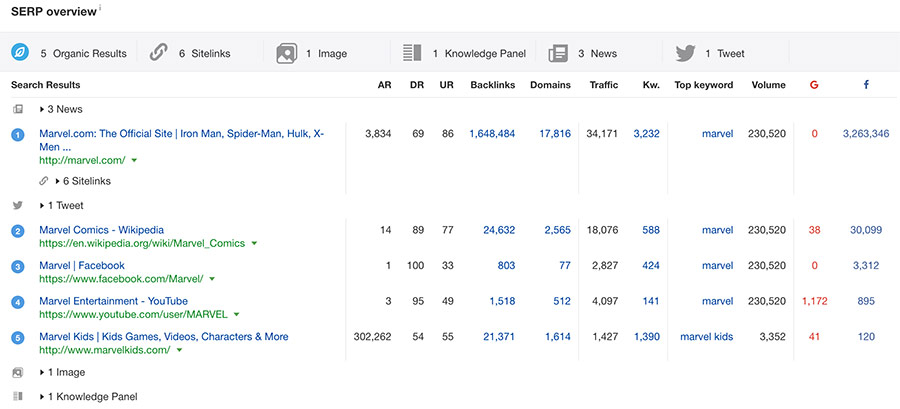Click the Image icon in summary bar

[287, 53]
